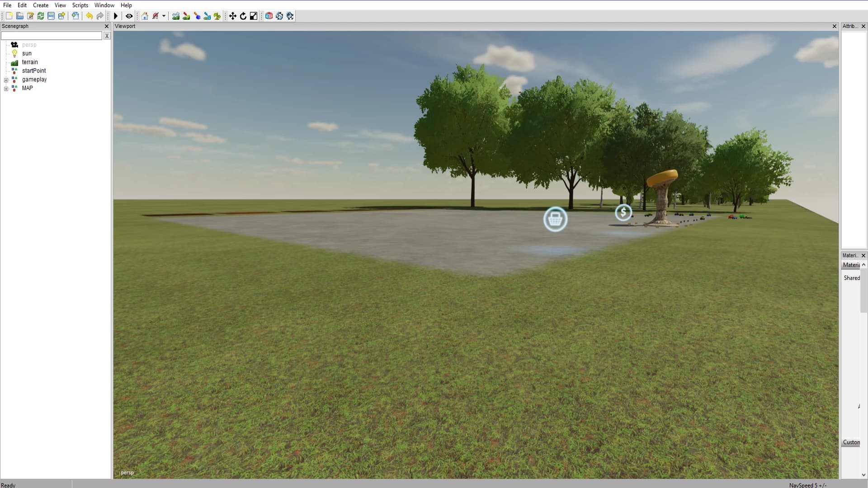Image resolution: width=868 pixels, height=488 pixels.
Task: Activate the rotate tool icon
Action: point(243,16)
